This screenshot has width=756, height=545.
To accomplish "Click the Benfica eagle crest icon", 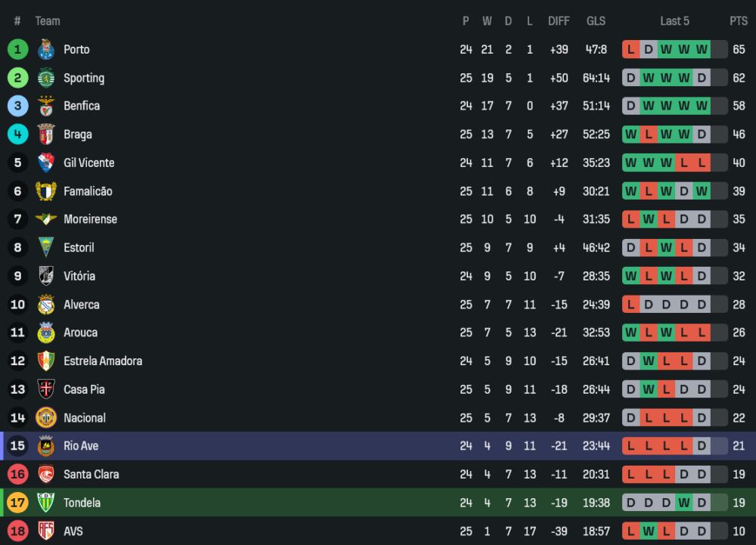I will click(46, 106).
